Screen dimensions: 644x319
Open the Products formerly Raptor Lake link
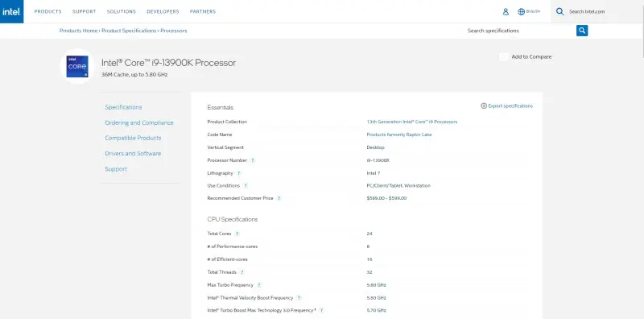point(398,135)
